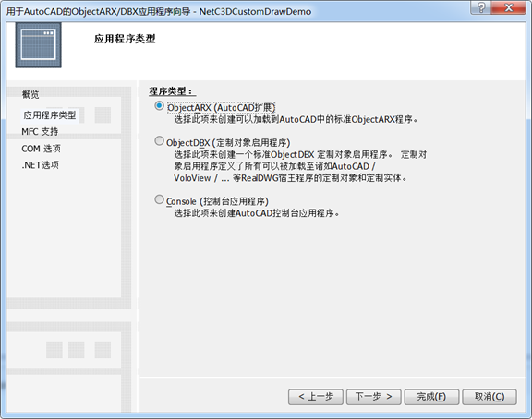The image size is (532, 419).
Task: Go to the MFC 支持 page
Action: coord(40,132)
